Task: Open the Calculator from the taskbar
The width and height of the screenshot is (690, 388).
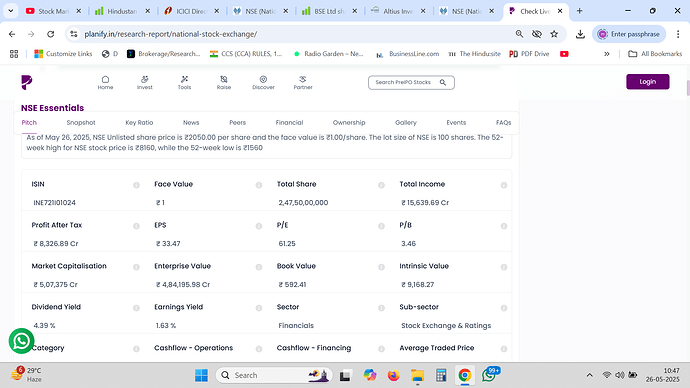Action: click(441, 375)
